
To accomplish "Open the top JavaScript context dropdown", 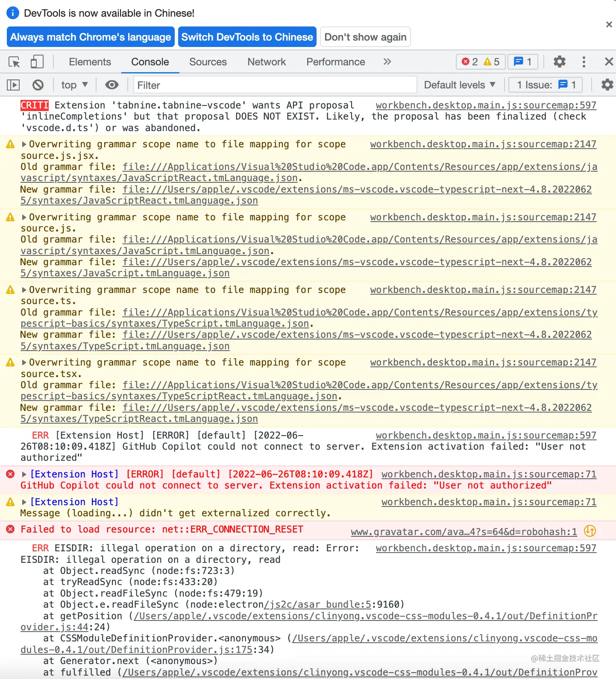I will click(74, 85).
